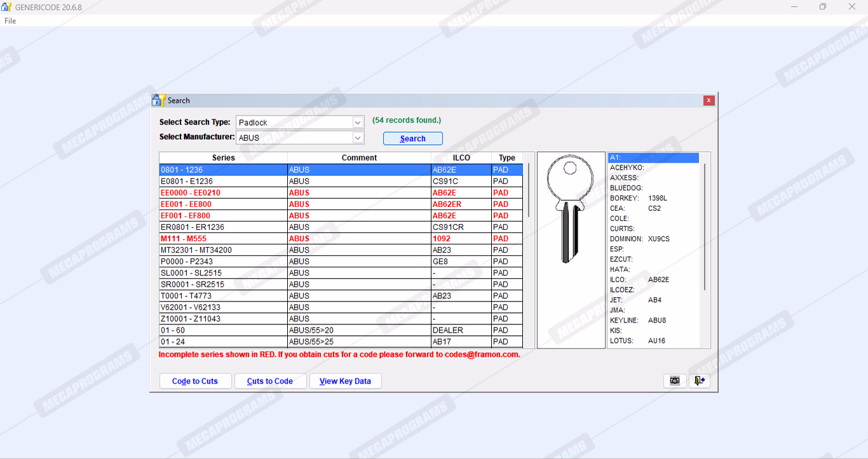Open the File menu
Viewport: 868px width, 459px height.
coord(10,21)
